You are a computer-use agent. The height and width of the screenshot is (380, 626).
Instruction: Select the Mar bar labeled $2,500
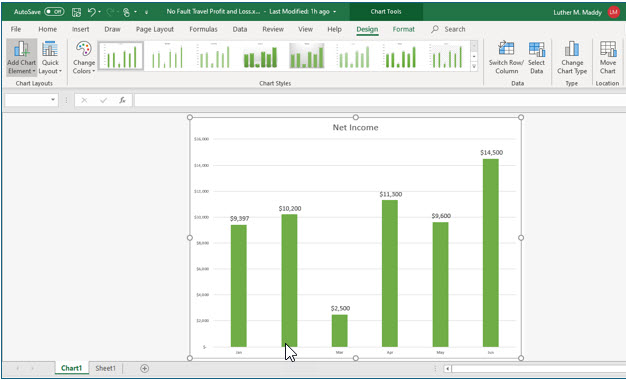click(x=339, y=331)
